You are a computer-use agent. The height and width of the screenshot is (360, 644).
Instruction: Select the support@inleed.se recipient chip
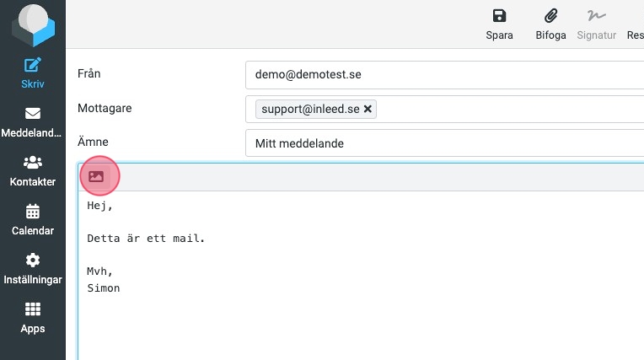[x=310, y=110]
